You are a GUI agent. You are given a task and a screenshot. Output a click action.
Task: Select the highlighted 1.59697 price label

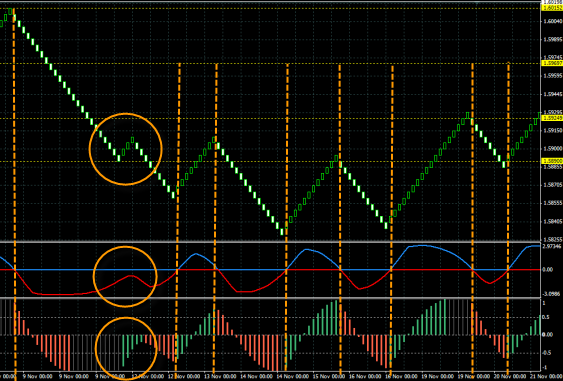[x=553, y=63]
